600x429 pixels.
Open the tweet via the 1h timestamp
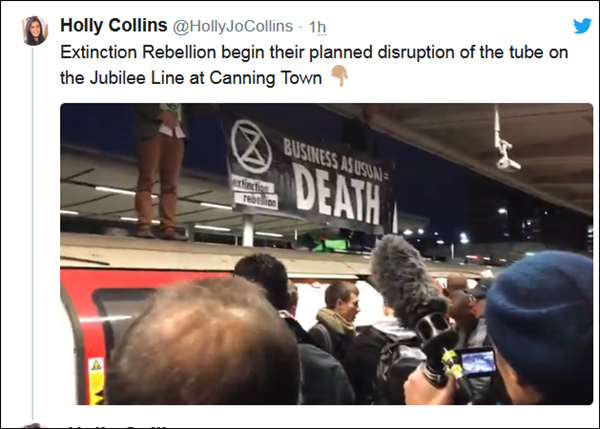point(317,27)
